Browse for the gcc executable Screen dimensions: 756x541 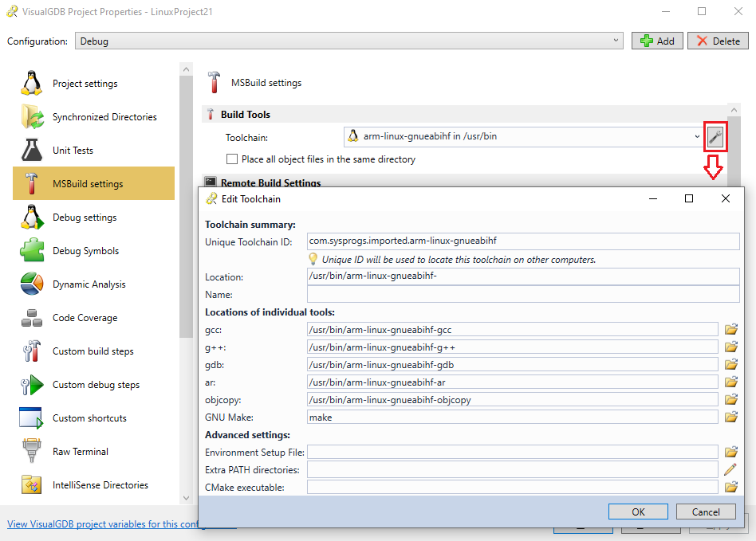(x=731, y=330)
